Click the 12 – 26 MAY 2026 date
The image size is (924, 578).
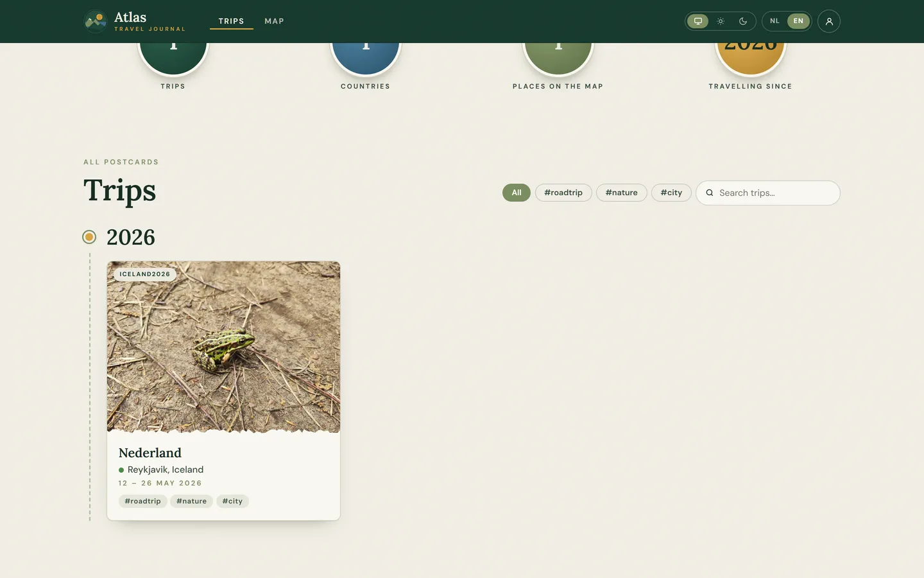[x=160, y=483]
